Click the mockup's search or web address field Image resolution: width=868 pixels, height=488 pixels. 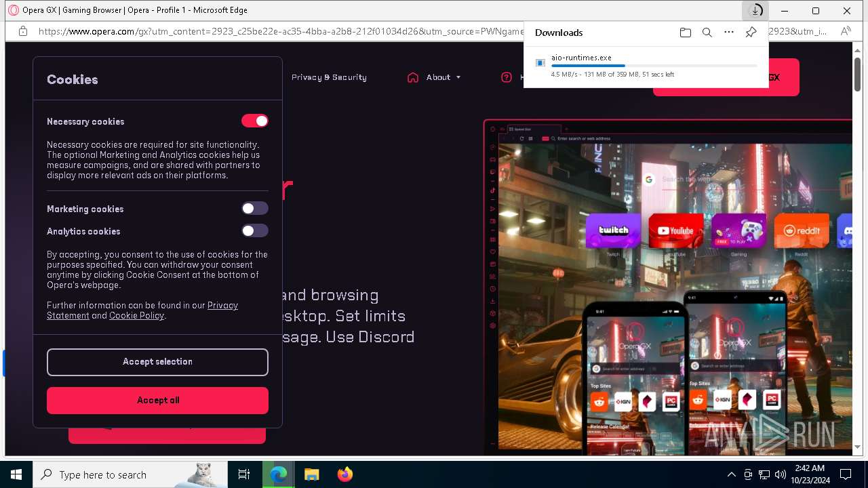[x=584, y=138]
